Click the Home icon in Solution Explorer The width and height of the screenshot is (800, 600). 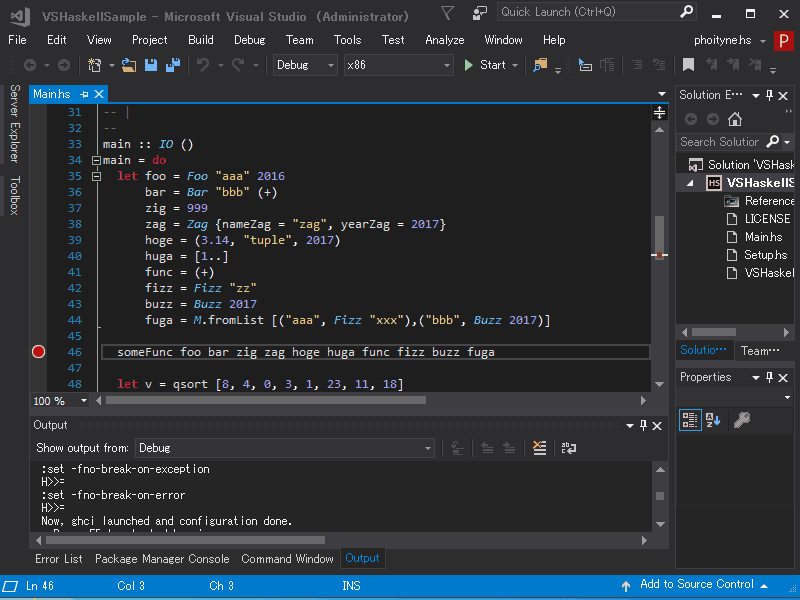coord(735,119)
